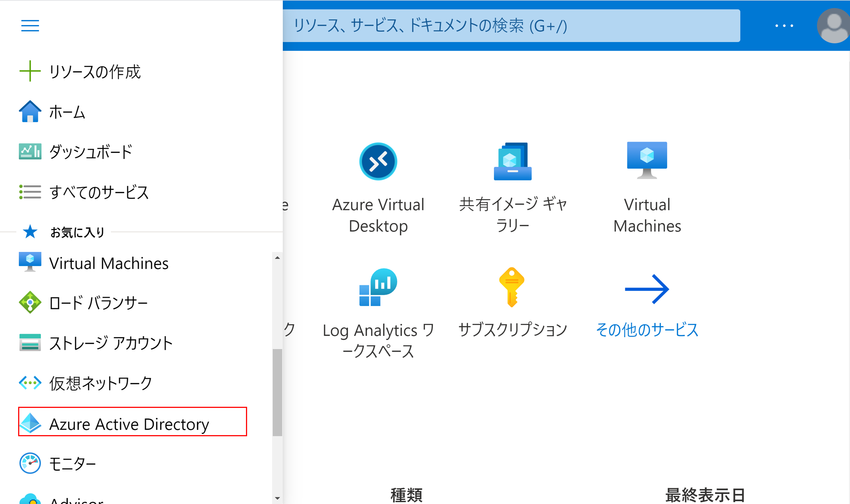Open the shared image gallery icon
The image size is (850, 504).
click(512, 161)
